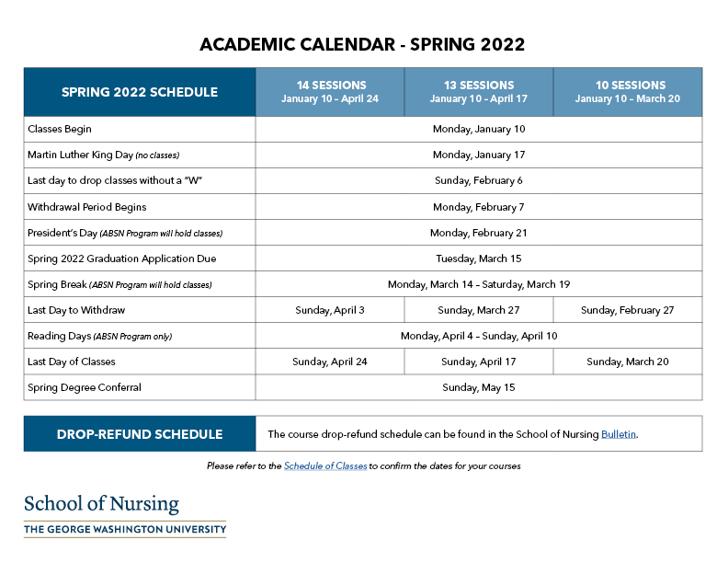Click the Monday, January 17 date cell
This screenshot has height=563, width=728.
click(x=479, y=155)
